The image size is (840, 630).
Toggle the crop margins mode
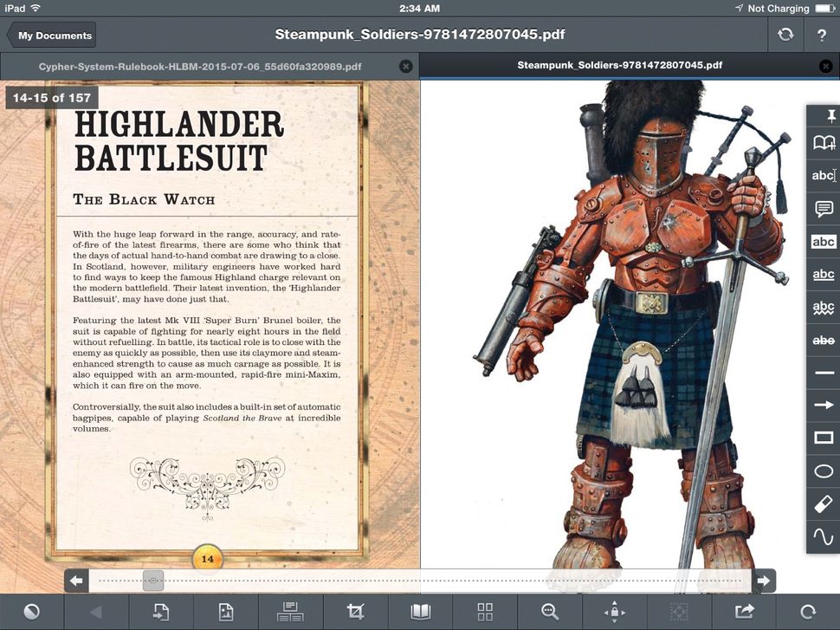point(355,612)
